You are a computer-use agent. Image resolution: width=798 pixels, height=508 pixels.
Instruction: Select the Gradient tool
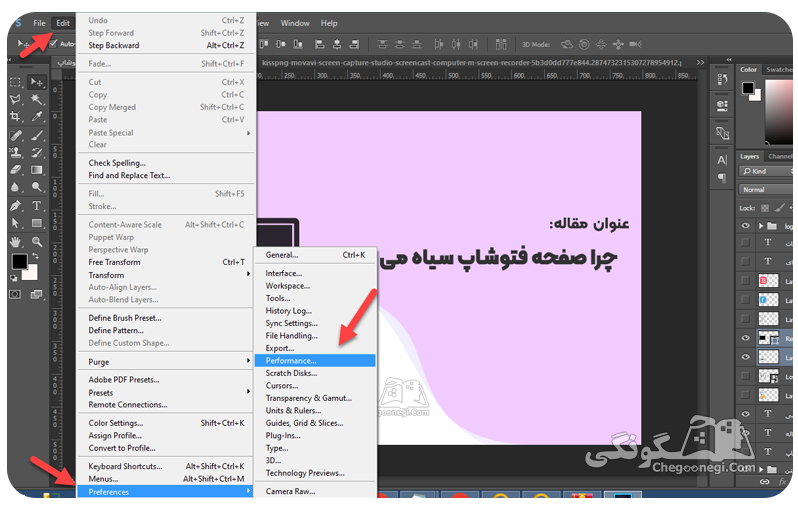coord(37,170)
